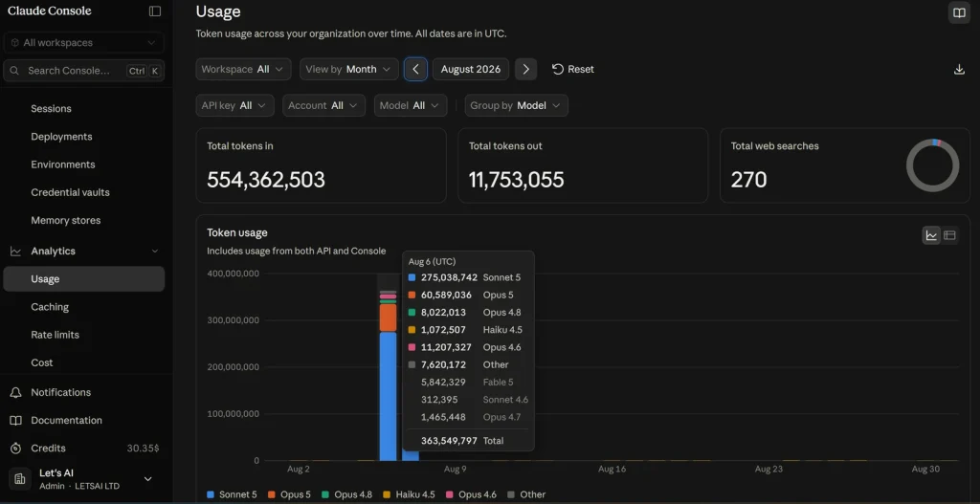Click the organization building icon
980x504 pixels.
click(x=19, y=479)
